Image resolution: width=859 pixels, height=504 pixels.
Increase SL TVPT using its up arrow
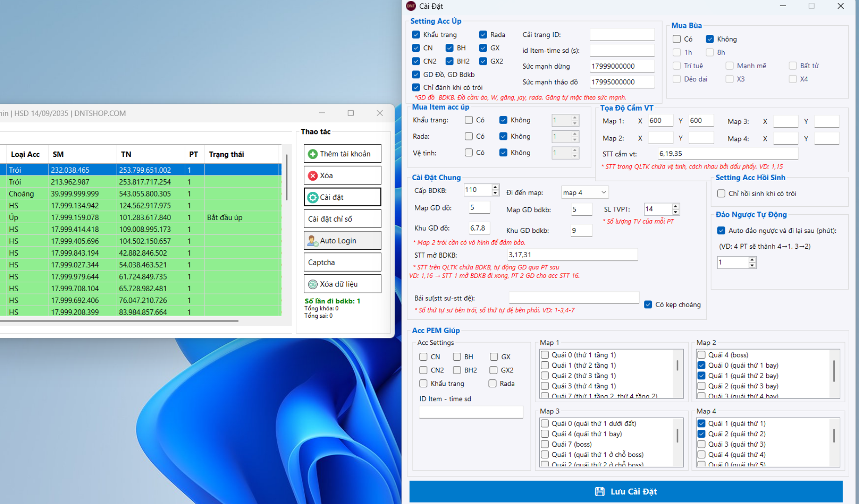(675, 206)
